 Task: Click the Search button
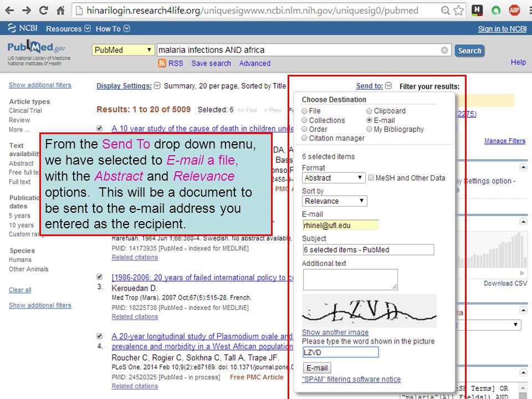[x=469, y=50]
